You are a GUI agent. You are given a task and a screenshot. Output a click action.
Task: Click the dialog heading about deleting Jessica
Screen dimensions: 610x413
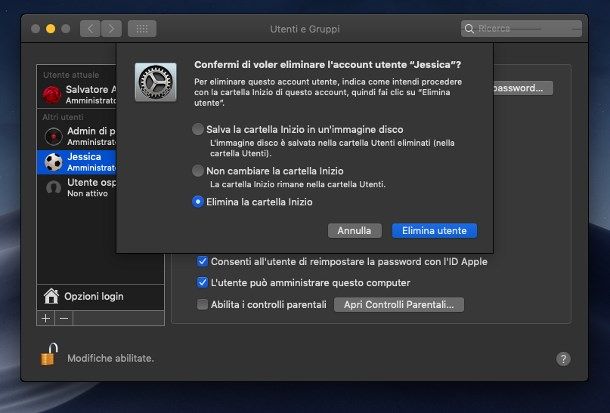click(x=328, y=65)
